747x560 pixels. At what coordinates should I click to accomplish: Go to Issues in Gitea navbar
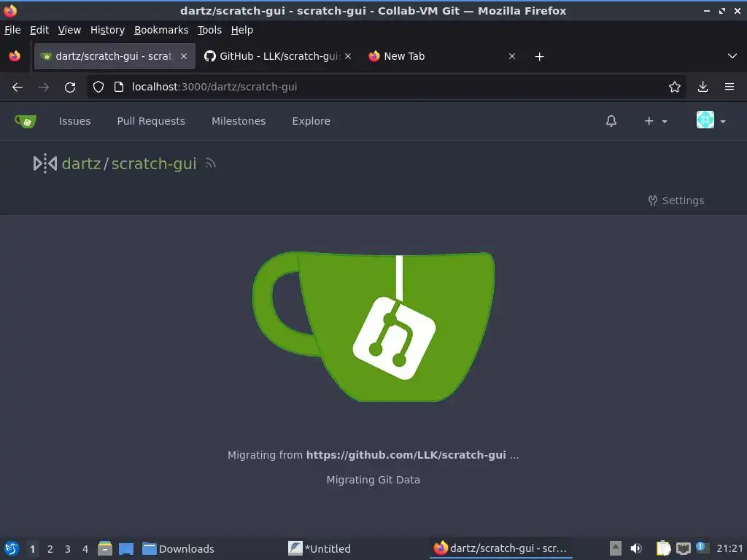pyautogui.click(x=75, y=121)
